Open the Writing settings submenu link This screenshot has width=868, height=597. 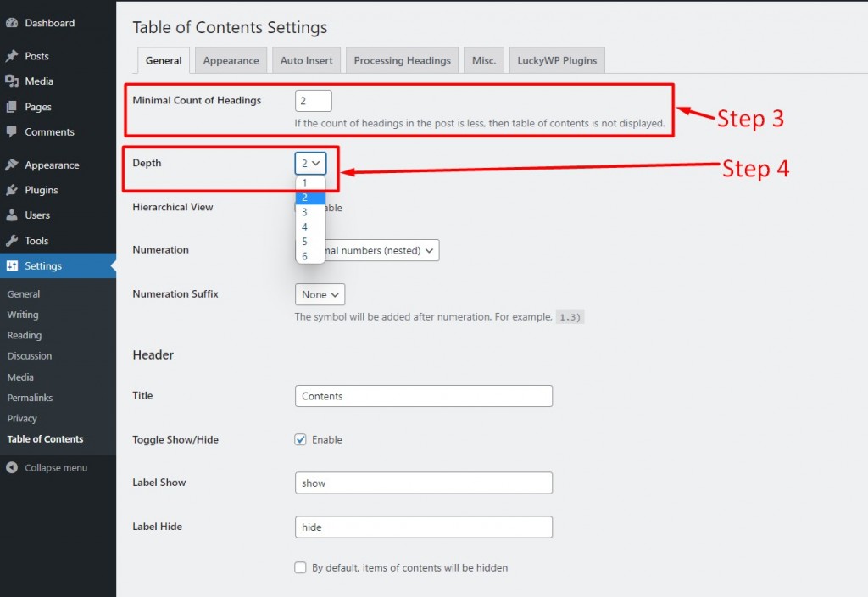coord(23,315)
